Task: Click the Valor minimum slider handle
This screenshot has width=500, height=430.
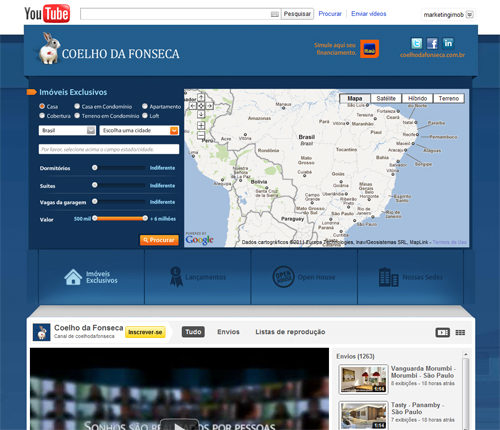Action: tap(95, 218)
